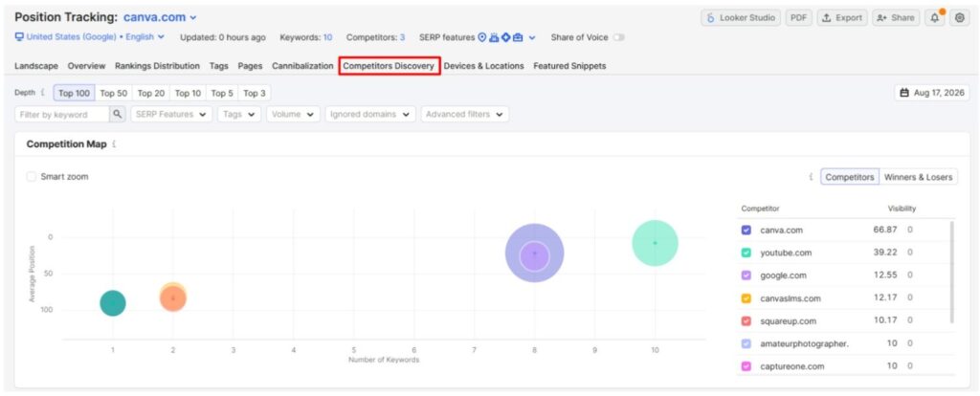Select the Competitors view button
This screenshot has height=396, width=980.
pyautogui.click(x=850, y=177)
